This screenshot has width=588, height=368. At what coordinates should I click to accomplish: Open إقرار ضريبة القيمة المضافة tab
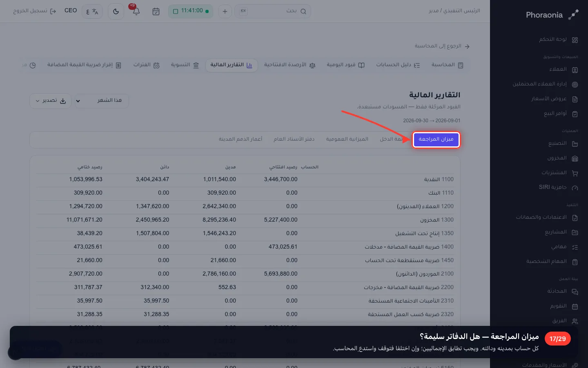84,65
